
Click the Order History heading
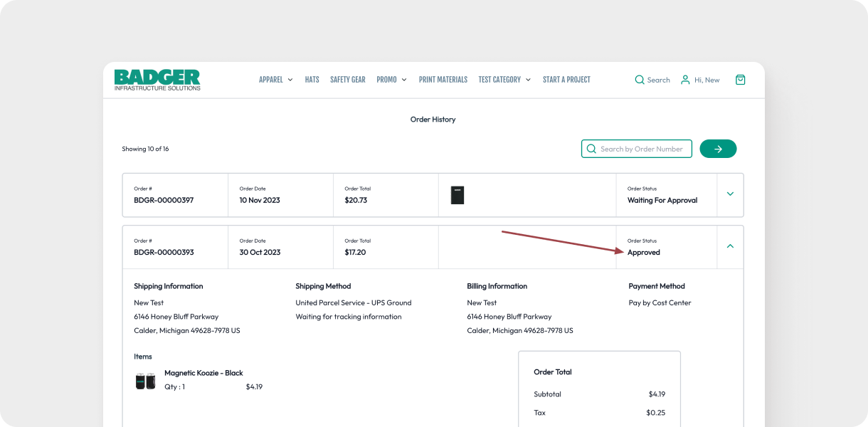click(x=433, y=120)
